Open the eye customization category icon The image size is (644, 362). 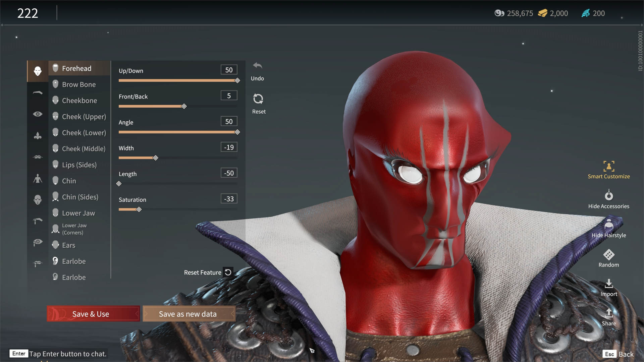pyautogui.click(x=38, y=114)
